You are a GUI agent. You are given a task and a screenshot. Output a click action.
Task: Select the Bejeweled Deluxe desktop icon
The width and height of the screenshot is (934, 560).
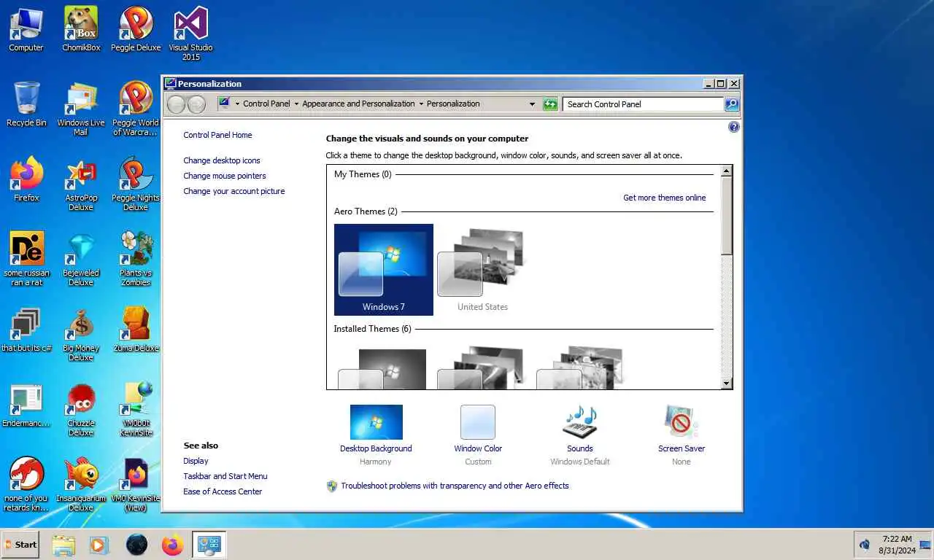[x=81, y=260]
